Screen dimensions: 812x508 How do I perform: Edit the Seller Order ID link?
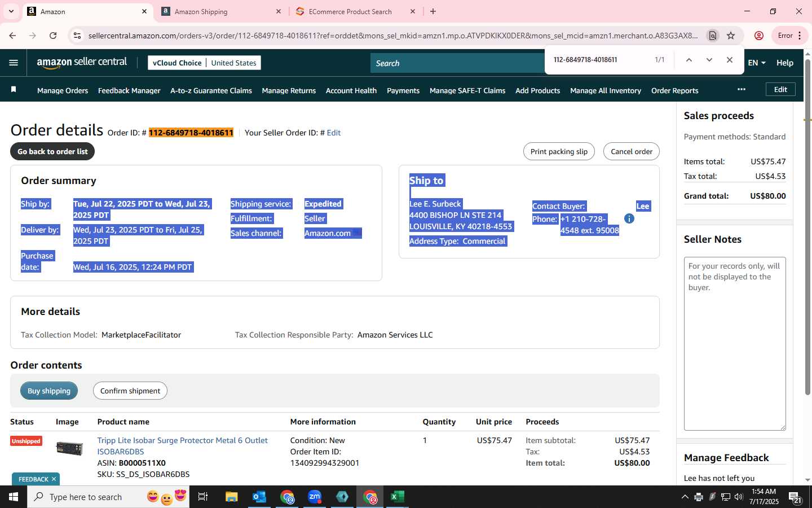coord(334,133)
